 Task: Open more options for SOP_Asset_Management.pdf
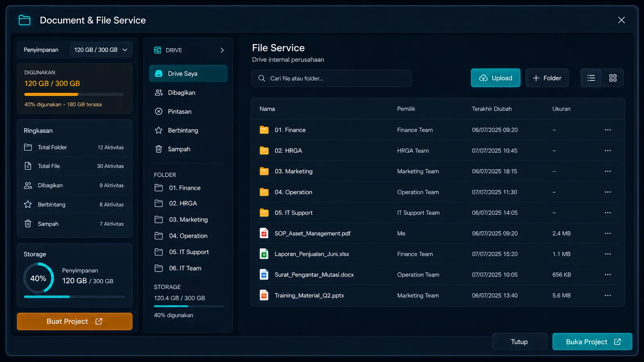click(x=608, y=233)
